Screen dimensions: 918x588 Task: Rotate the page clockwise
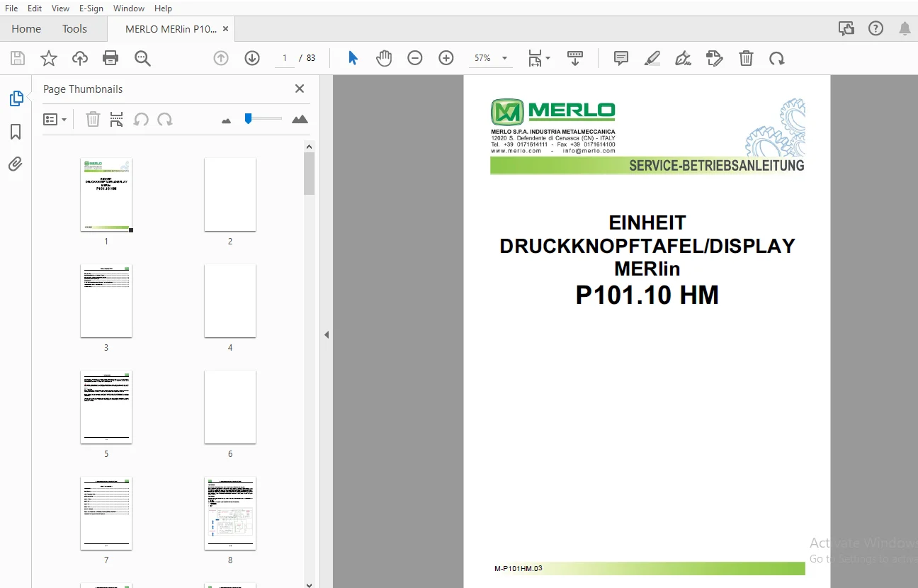point(777,58)
